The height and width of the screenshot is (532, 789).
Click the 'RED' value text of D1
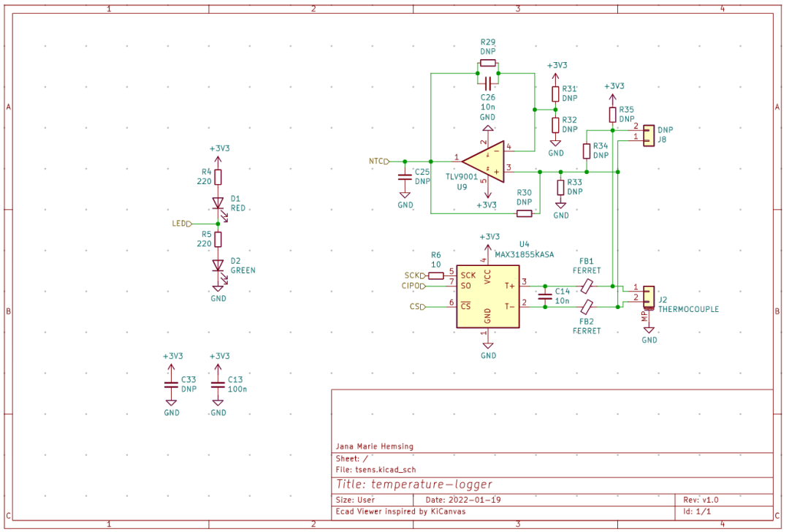point(238,208)
